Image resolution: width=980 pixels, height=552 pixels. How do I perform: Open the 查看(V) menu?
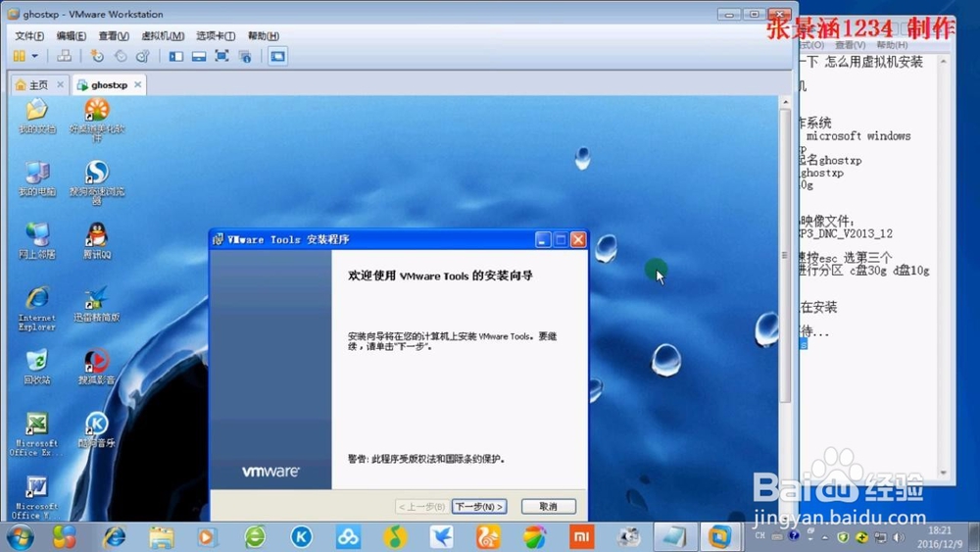[114, 35]
